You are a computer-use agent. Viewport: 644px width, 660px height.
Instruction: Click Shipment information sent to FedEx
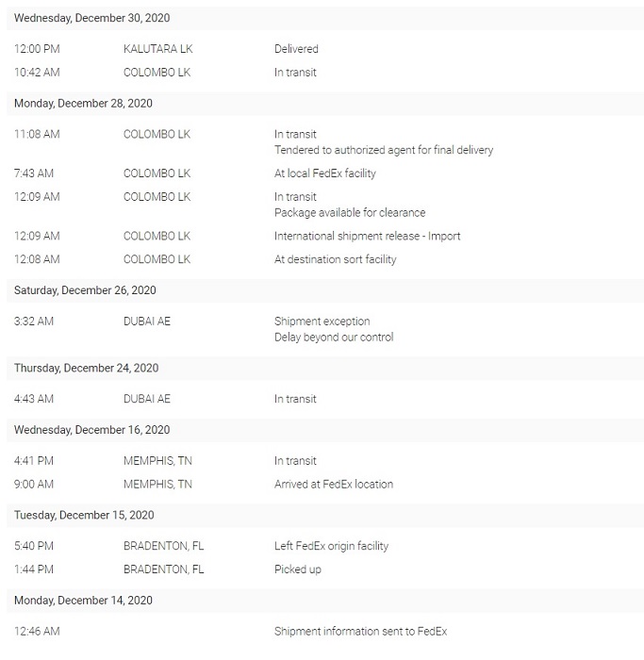click(x=360, y=632)
